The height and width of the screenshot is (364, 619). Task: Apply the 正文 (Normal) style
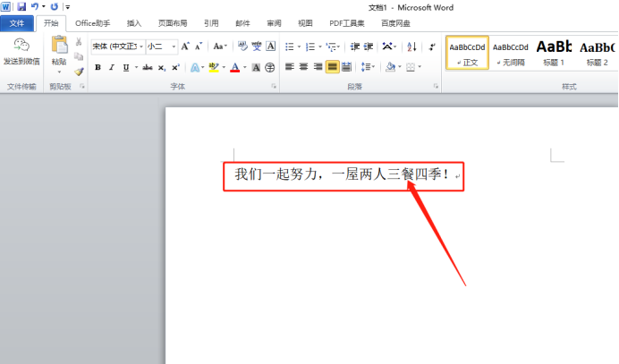(467, 53)
